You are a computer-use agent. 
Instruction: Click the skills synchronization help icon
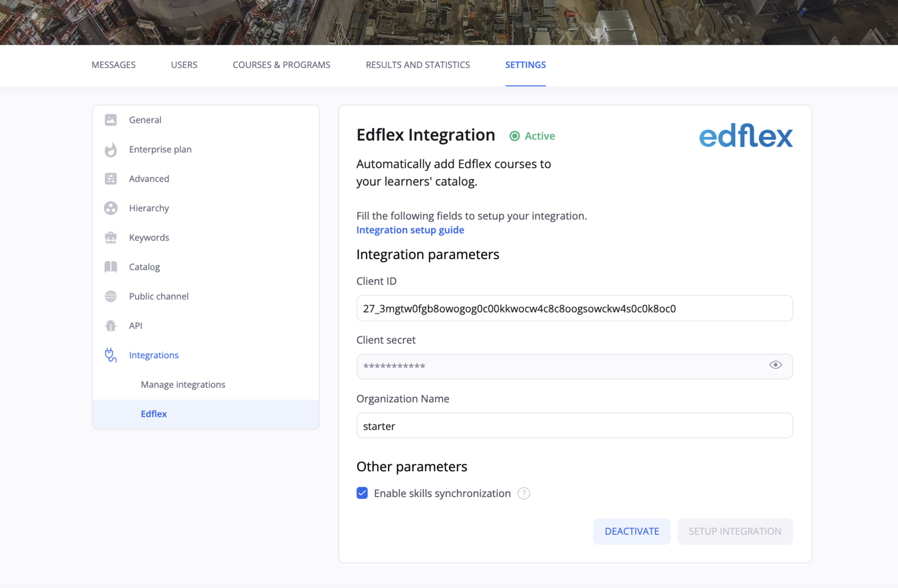pyautogui.click(x=524, y=493)
